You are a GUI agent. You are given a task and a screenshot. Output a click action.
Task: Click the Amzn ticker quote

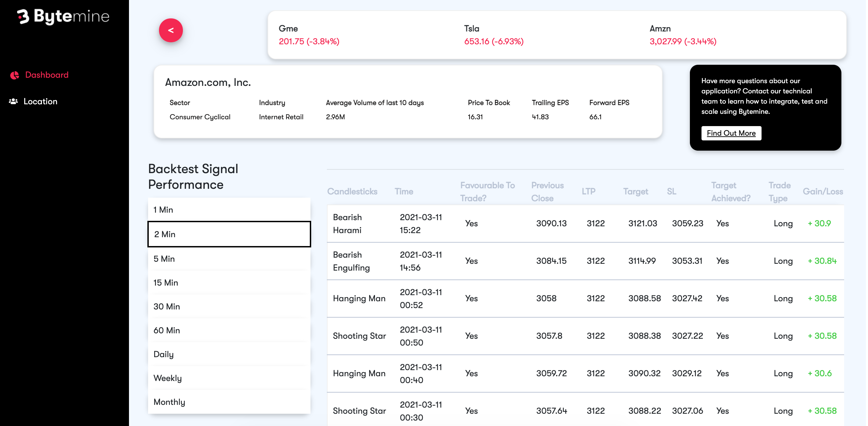coord(682,35)
